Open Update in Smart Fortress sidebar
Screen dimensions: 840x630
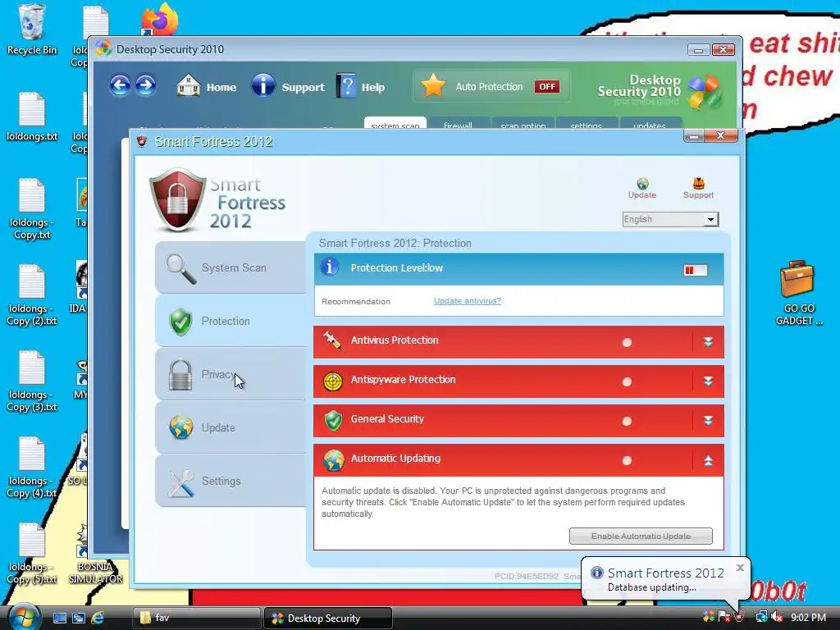tap(231, 427)
